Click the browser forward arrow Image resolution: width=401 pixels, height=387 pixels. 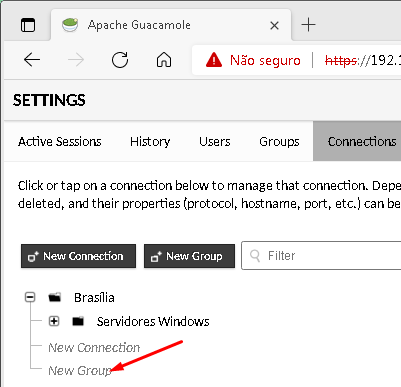point(76,60)
